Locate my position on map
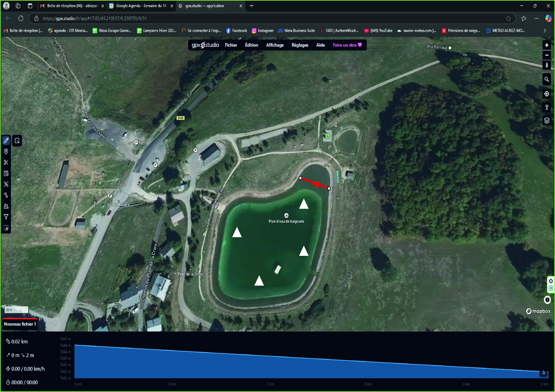This screenshot has height=392, width=555. pos(547,94)
